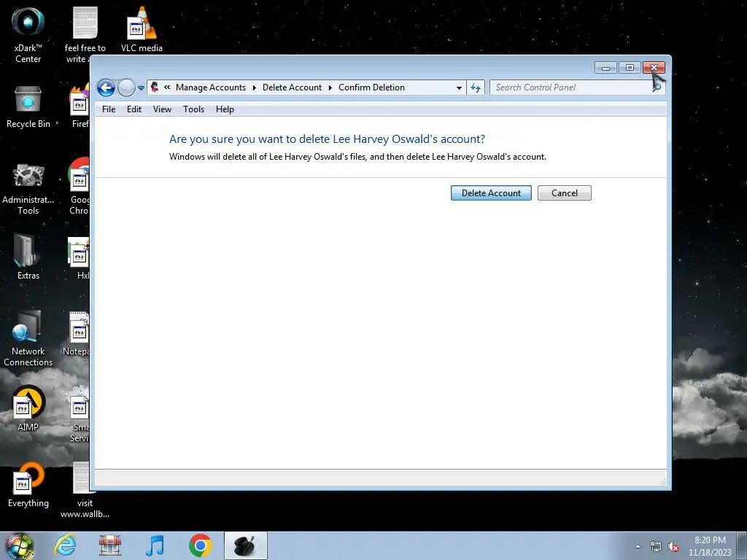Open the address bar history dropdown
The height and width of the screenshot is (560, 747).
click(x=459, y=87)
